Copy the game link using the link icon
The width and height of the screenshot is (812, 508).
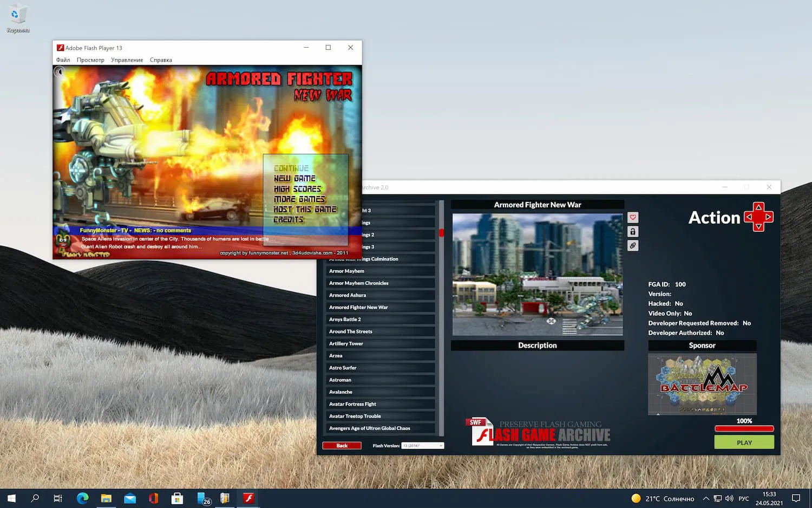click(632, 245)
